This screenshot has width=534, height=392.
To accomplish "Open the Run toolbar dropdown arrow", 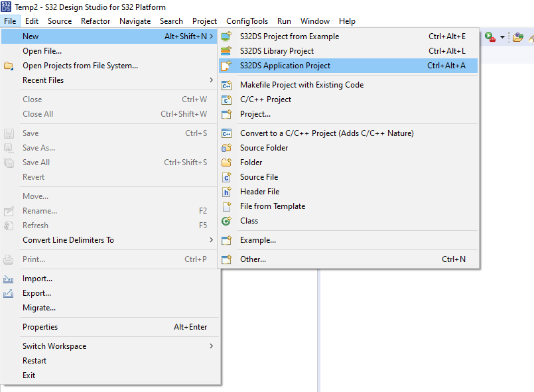I will [501, 37].
